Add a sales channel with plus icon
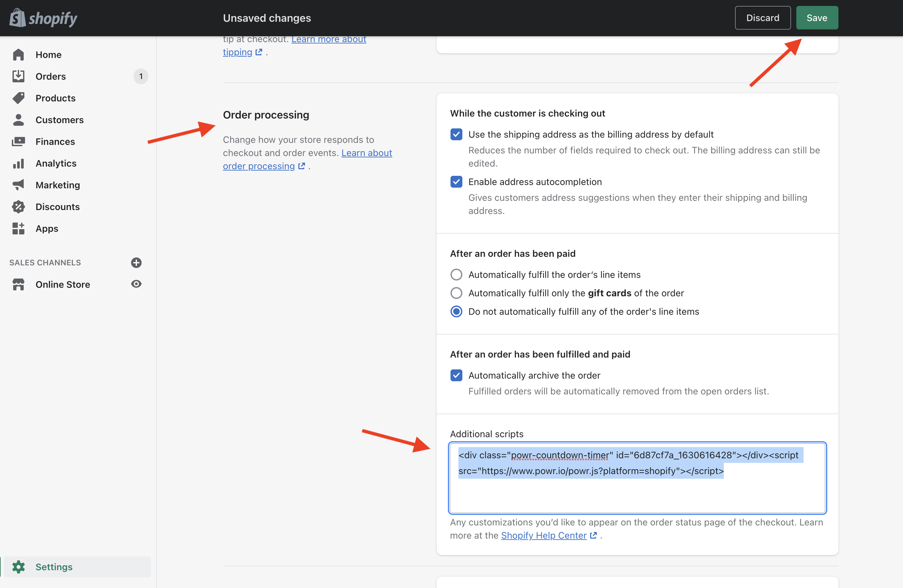 (x=136, y=262)
